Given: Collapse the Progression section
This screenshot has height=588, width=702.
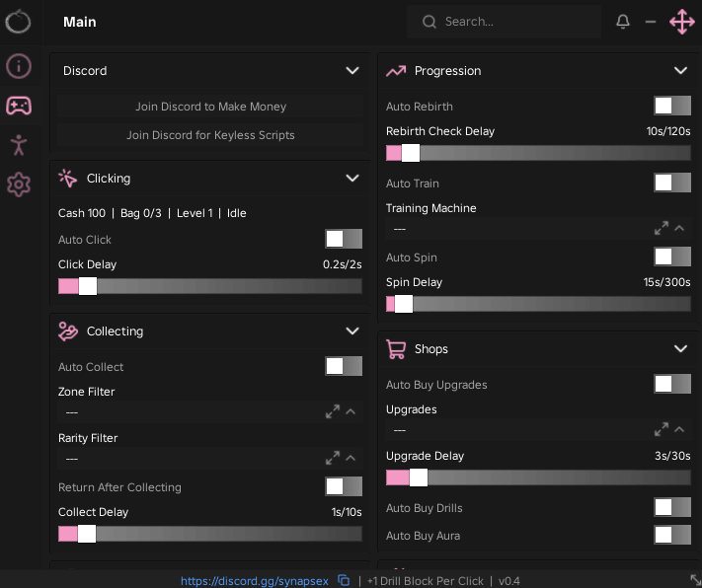Looking at the screenshot, I should (680, 71).
